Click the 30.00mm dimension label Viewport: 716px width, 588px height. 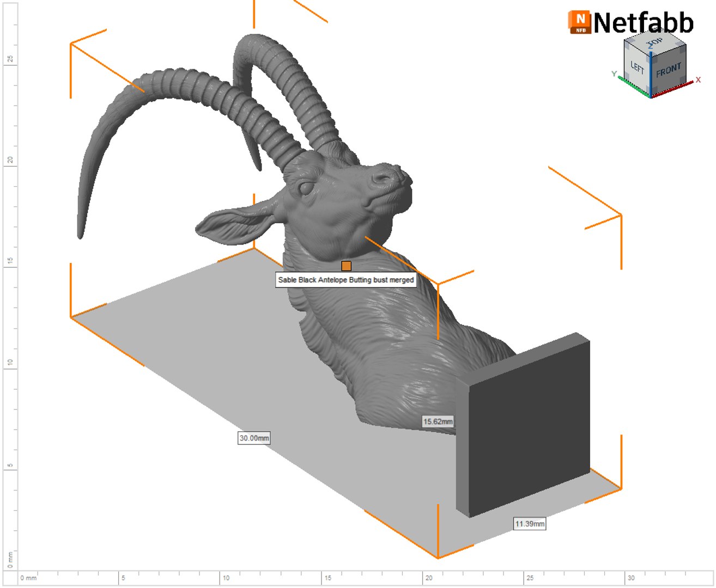tap(254, 438)
